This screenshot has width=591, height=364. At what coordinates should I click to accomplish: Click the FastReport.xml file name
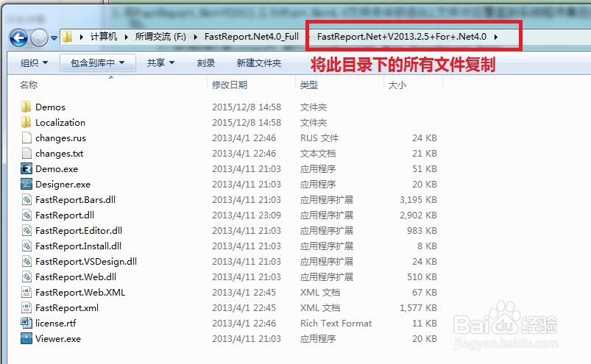67,308
